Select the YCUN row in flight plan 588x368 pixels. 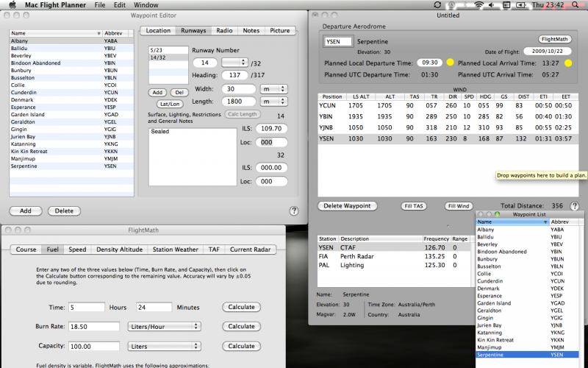pyautogui.click(x=448, y=105)
